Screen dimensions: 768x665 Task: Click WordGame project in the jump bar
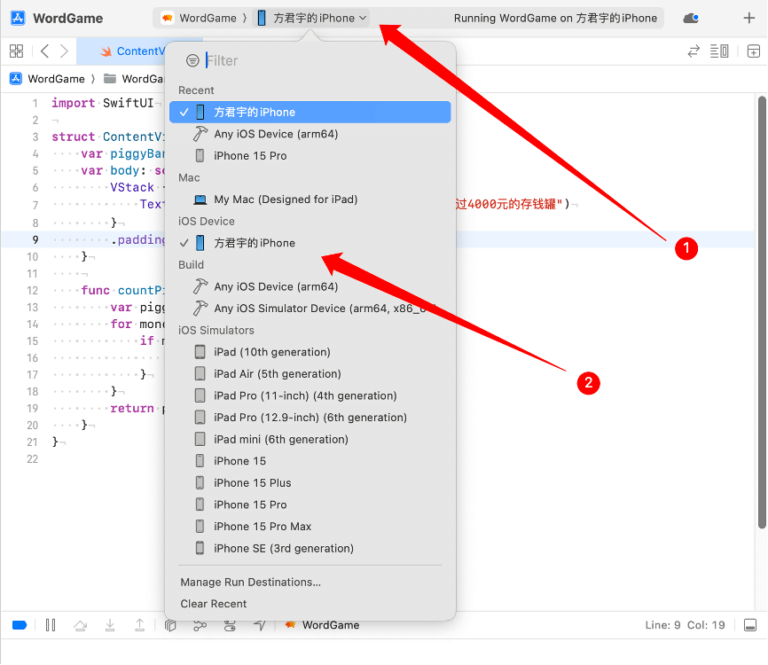[x=48, y=79]
